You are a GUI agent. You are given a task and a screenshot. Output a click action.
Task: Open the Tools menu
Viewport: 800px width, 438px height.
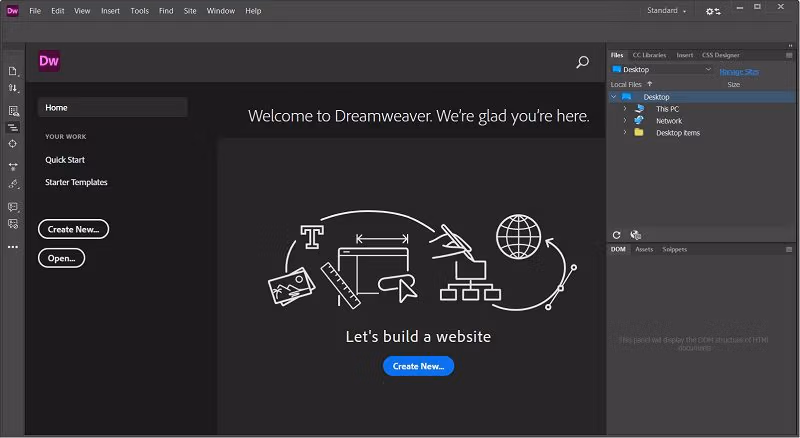coord(139,11)
